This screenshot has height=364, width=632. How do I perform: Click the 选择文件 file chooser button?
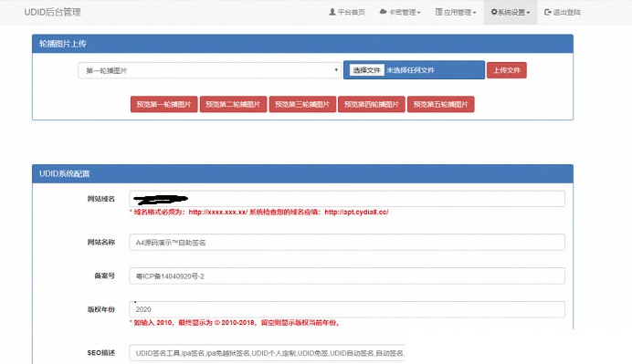point(366,70)
